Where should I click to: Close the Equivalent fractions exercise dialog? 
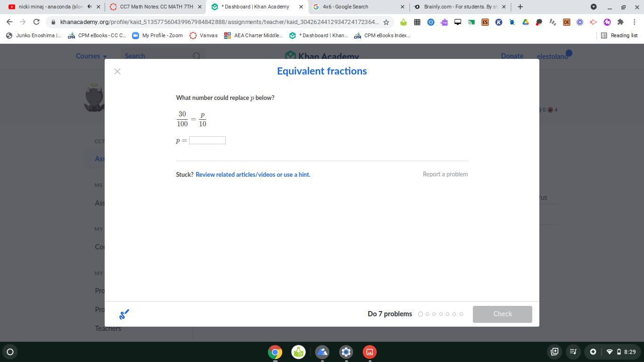tap(117, 71)
